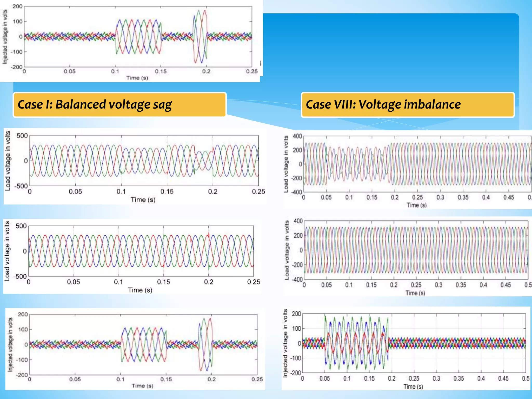This screenshot has width=532, height=399.
Task: Click the Case I: Balanced voltage sag banner
Action: pyautogui.click(x=119, y=105)
